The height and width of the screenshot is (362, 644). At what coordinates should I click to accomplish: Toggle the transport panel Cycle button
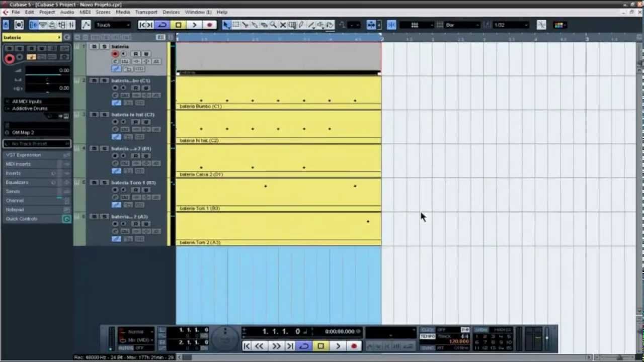304,346
